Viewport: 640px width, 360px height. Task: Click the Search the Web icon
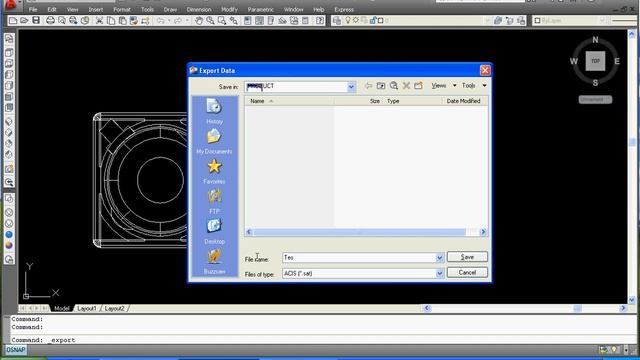click(393, 85)
